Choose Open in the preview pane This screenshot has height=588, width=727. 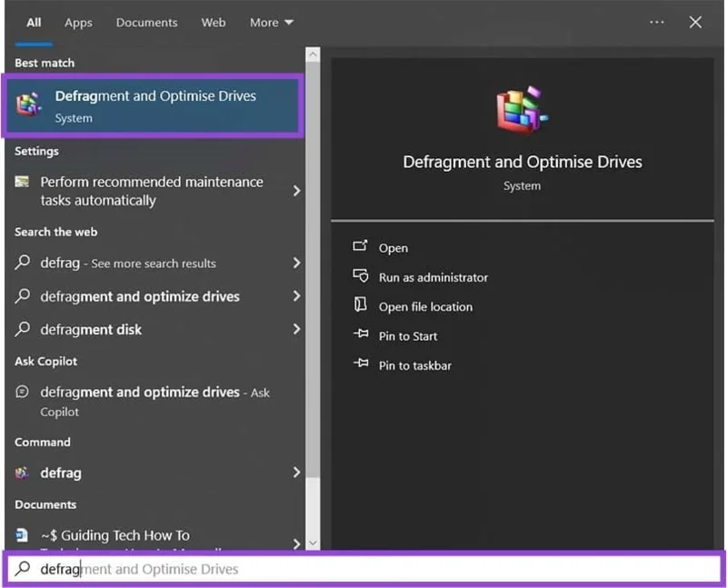393,247
